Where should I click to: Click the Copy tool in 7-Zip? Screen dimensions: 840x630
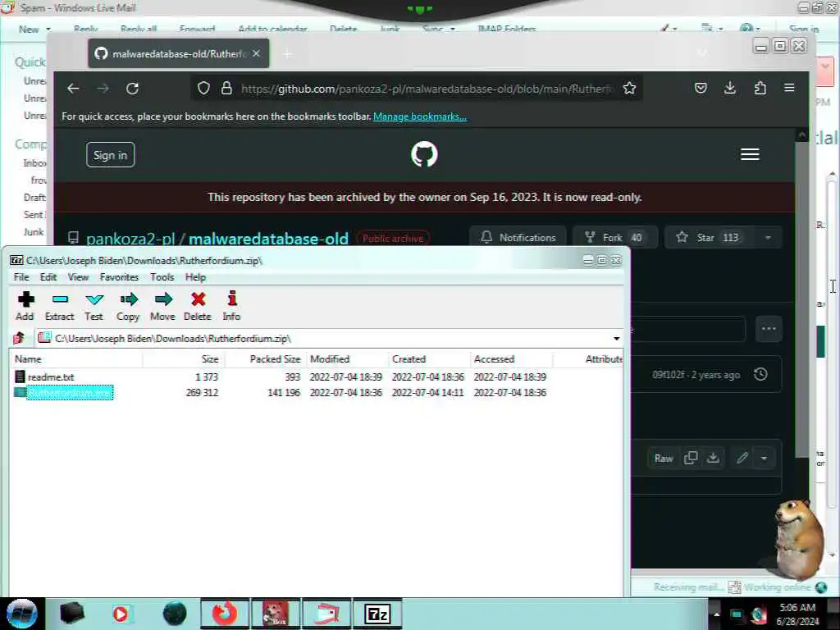click(x=128, y=306)
